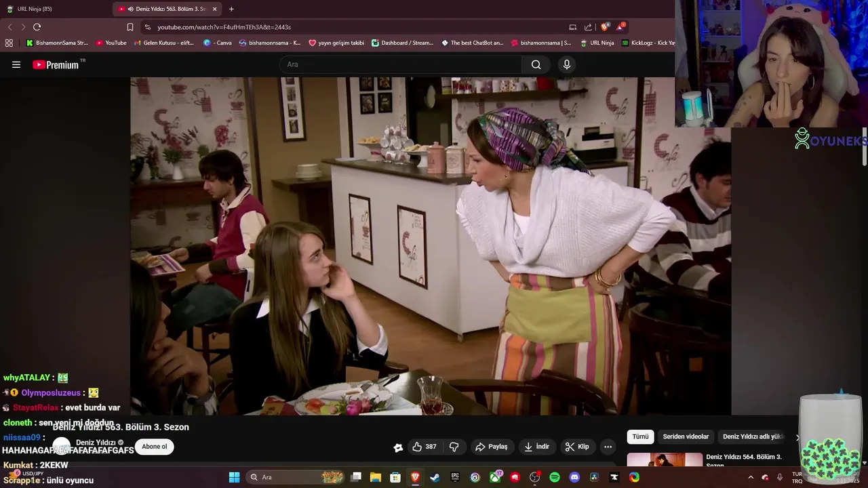This screenshot has height=488, width=868.
Task: Create a clip with the Klip button
Action: click(577, 447)
